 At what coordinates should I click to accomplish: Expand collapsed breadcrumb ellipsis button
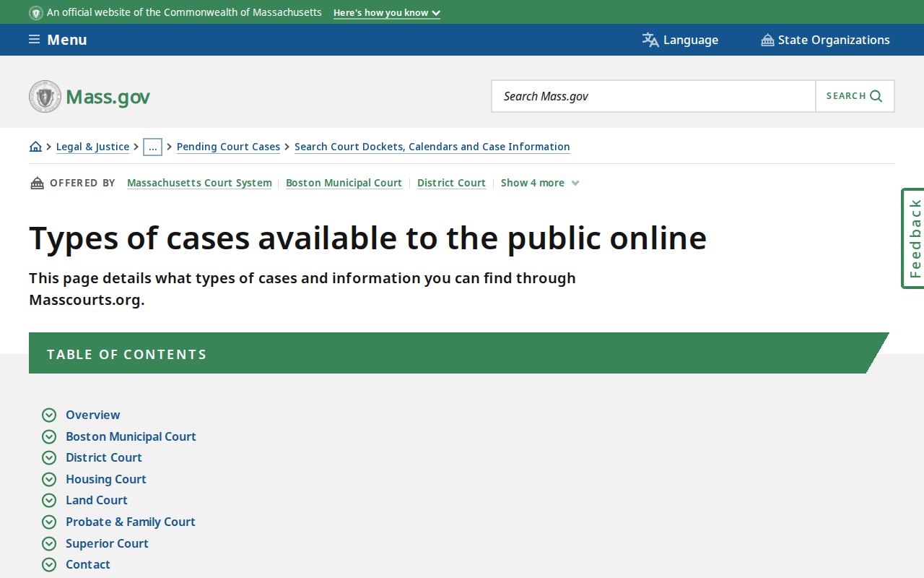click(x=152, y=147)
